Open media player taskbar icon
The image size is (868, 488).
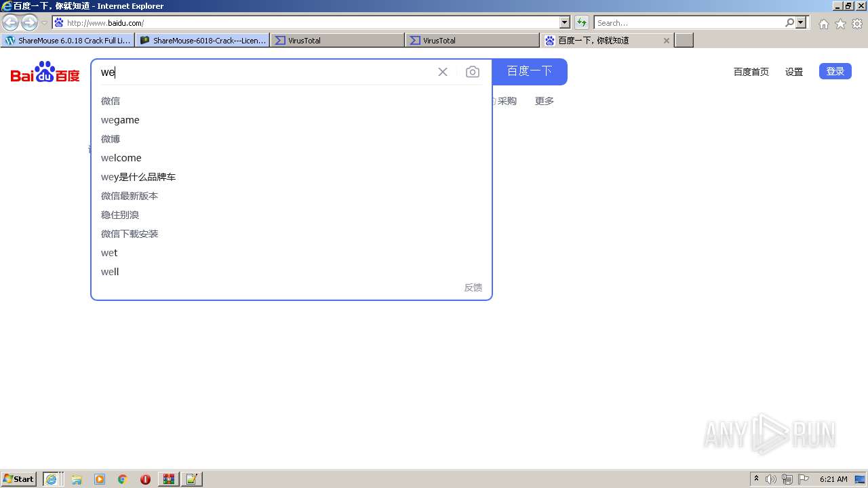[x=100, y=479]
